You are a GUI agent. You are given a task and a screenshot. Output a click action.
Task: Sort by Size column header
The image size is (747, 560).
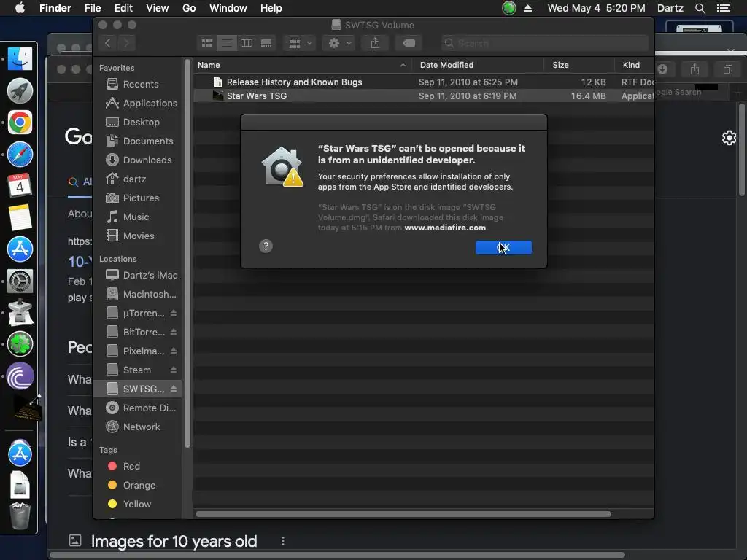[x=578, y=65]
